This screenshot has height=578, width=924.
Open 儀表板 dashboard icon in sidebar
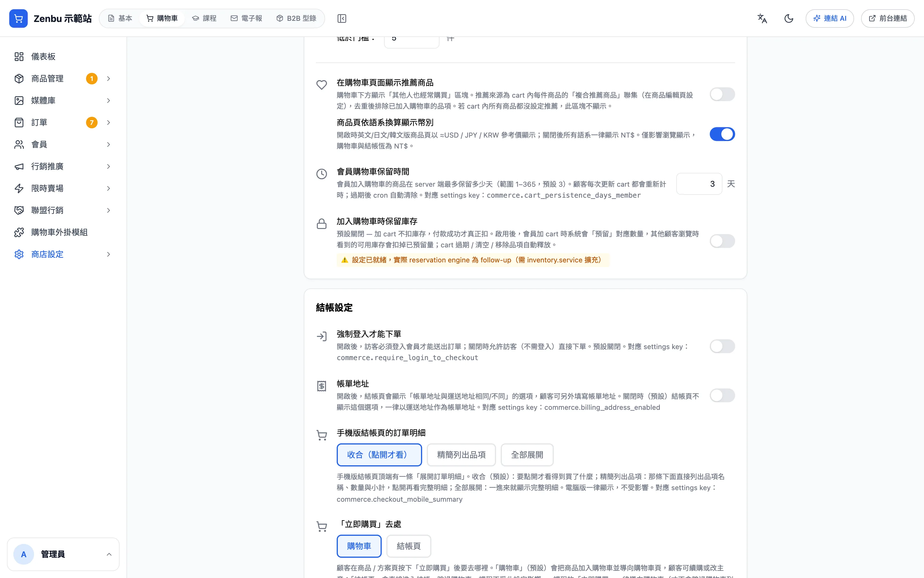[x=19, y=57]
